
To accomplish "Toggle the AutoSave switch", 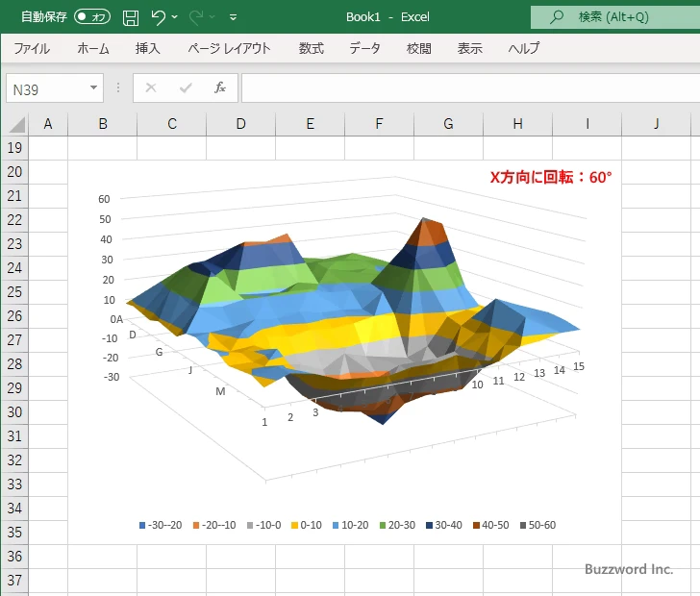I will coord(92,17).
